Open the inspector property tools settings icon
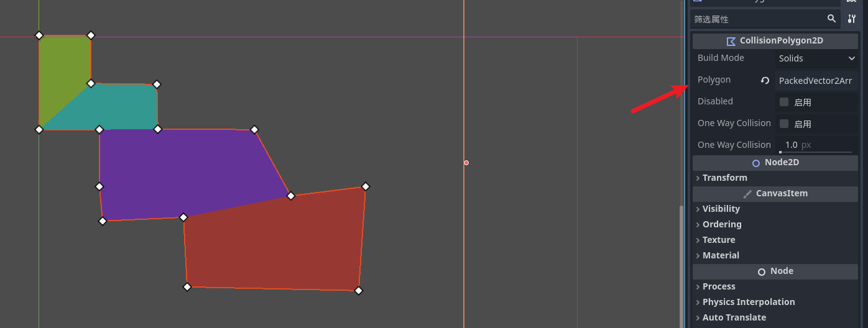 pos(852,19)
